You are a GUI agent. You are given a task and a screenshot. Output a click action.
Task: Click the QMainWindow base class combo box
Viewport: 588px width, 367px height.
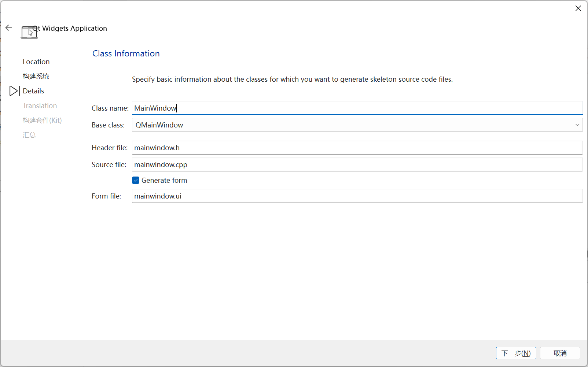click(x=357, y=125)
